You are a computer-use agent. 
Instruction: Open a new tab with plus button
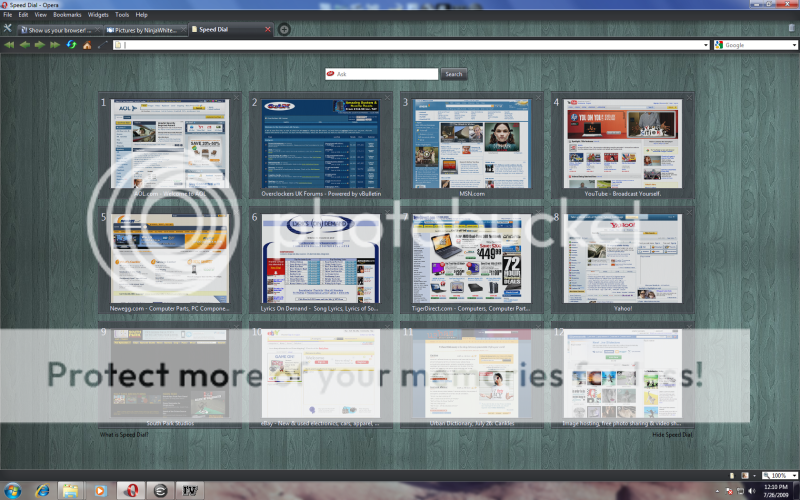click(284, 30)
